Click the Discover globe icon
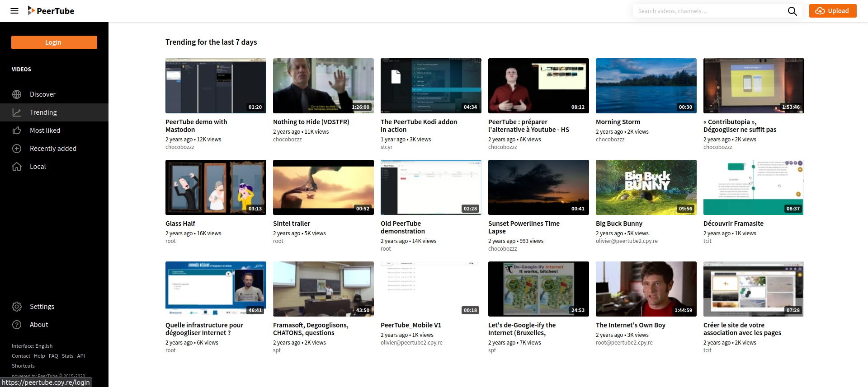The width and height of the screenshot is (868, 387). [17, 94]
